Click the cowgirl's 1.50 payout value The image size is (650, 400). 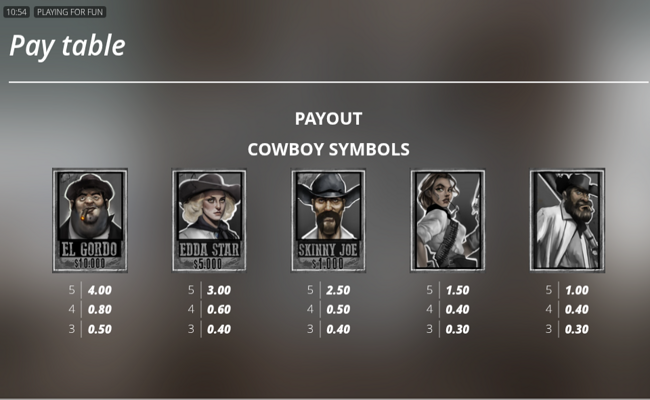tap(458, 290)
